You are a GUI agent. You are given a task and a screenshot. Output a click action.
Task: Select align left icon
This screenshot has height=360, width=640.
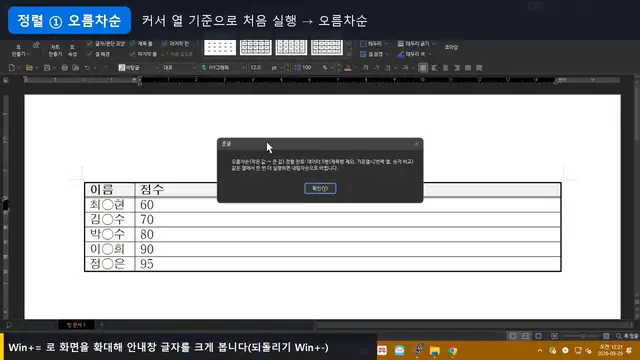[x=434, y=68]
